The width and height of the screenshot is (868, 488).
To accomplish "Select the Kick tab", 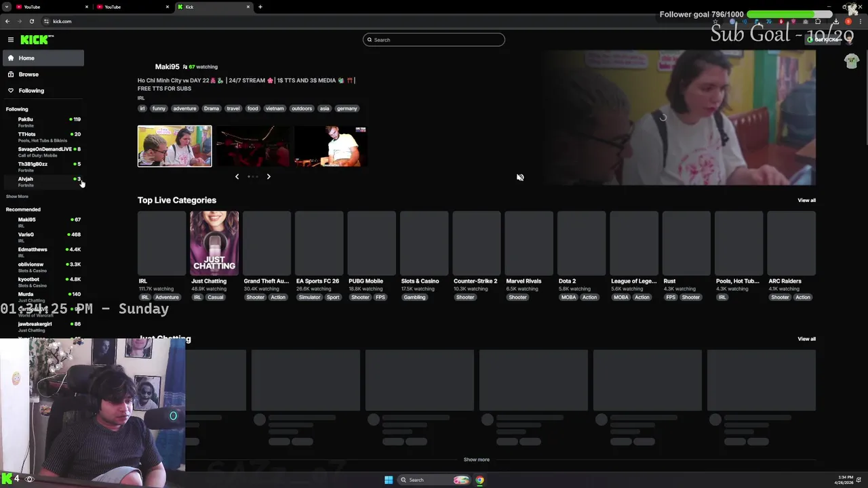I will point(214,7).
